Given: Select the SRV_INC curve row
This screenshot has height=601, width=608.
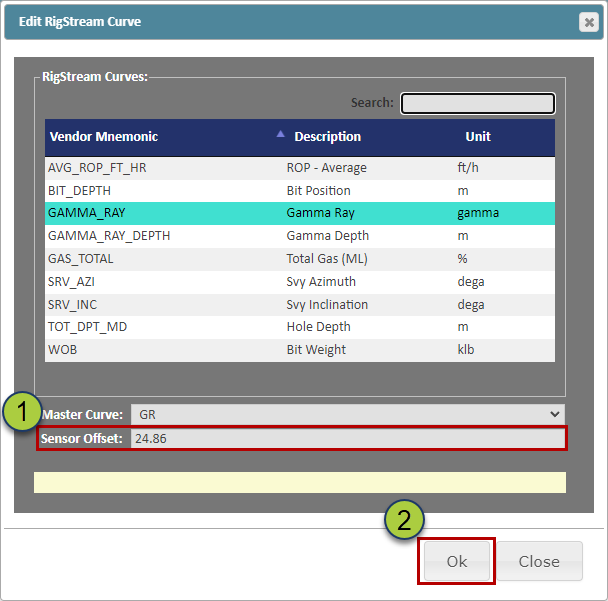Looking at the screenshot, I should [x=300, y=305].
